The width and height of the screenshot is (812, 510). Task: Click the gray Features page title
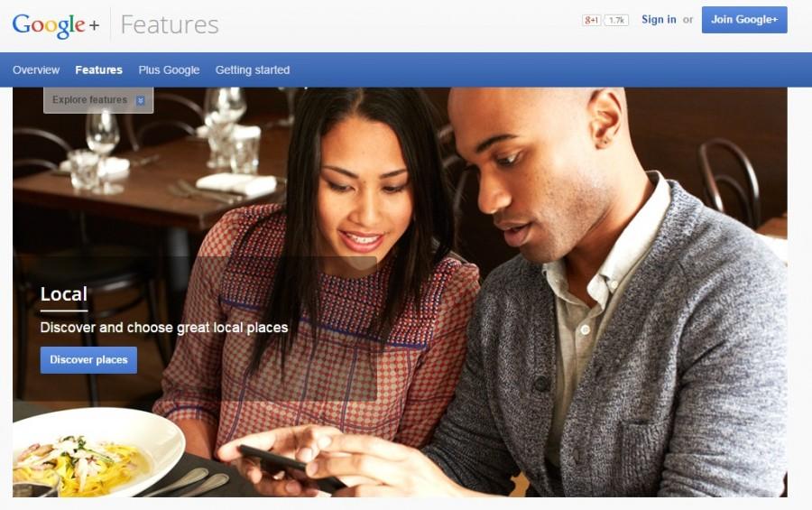pyautogui.click(x=170, y=25)
